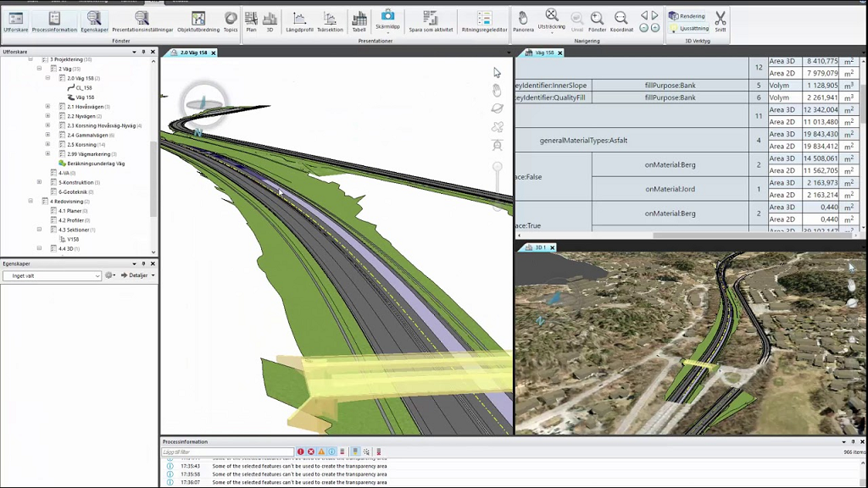Toggle Ljussättning lighting option

click(x=688, y=28)
